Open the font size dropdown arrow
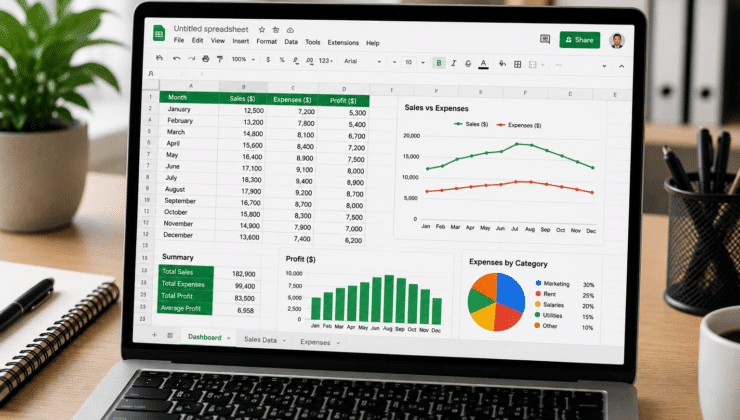This screenshot has height=420, width=740. tap(423, 62)
